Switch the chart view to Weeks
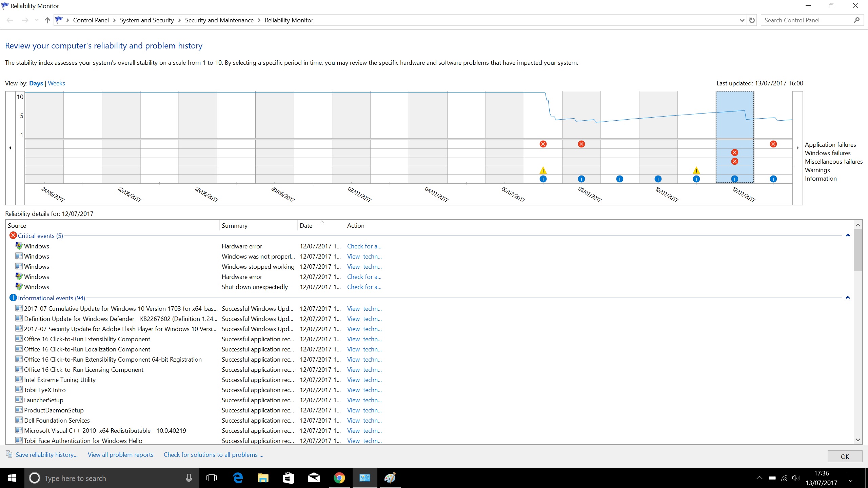 point(56,83)
